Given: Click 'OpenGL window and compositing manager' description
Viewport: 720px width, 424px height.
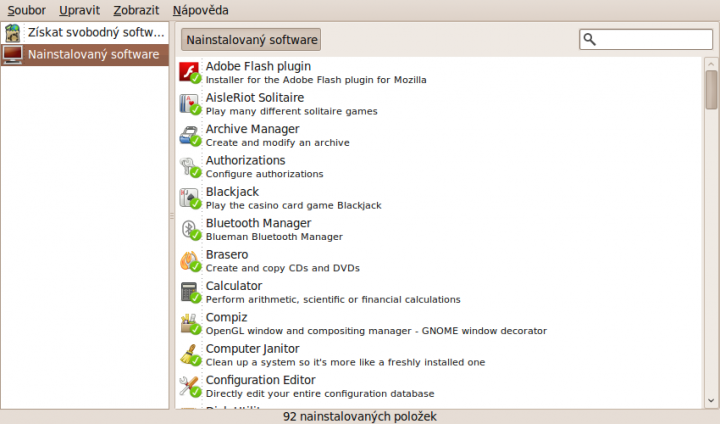Looking at the screenshot, I should coord(376,331).
